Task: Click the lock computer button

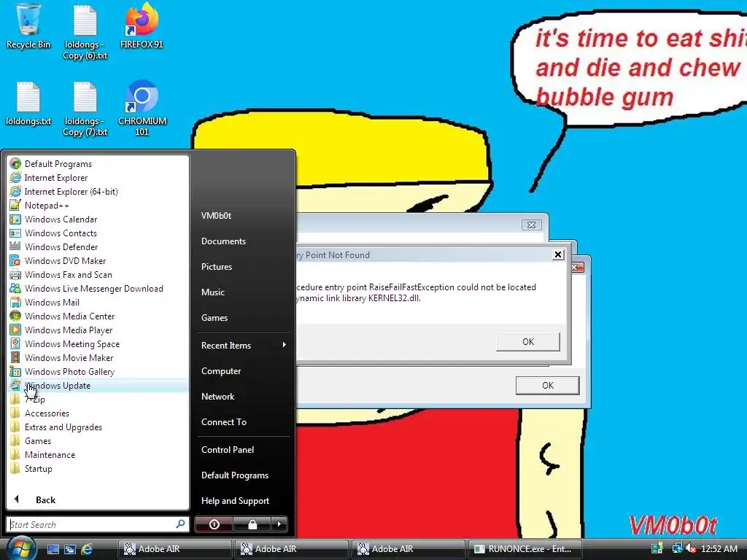Action: pos(252,524)
